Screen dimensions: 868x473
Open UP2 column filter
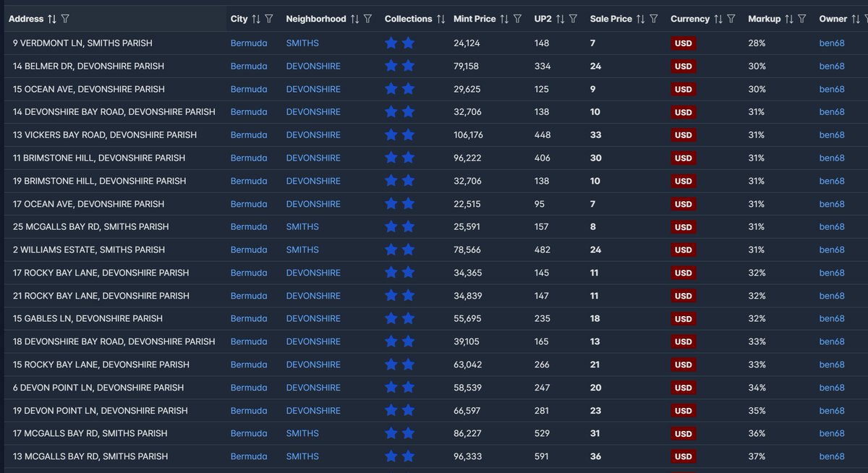572,19
